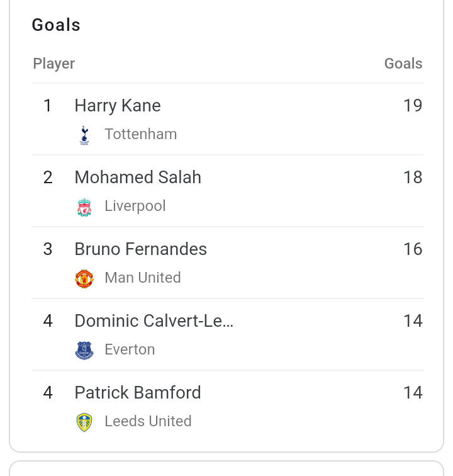Click the Man United club crest icon
Screen dimensions: 453x476
tap(84, 279)
